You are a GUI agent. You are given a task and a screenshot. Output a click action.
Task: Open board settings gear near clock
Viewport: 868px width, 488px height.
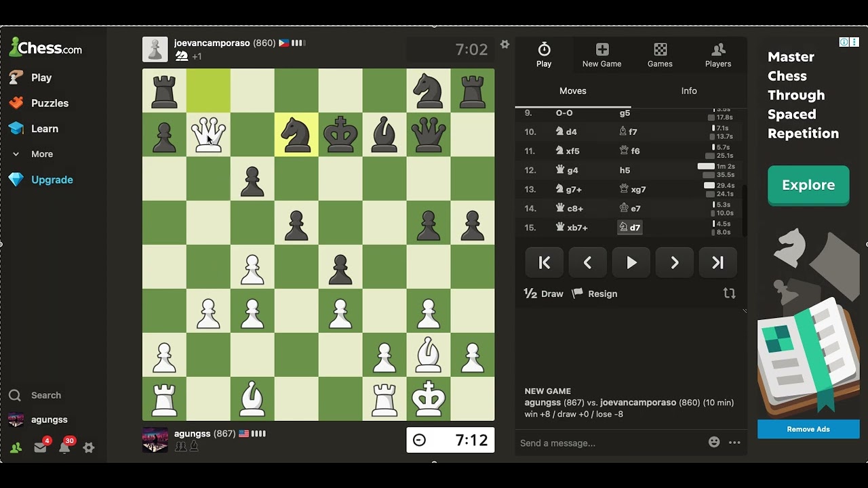point(505,44)
